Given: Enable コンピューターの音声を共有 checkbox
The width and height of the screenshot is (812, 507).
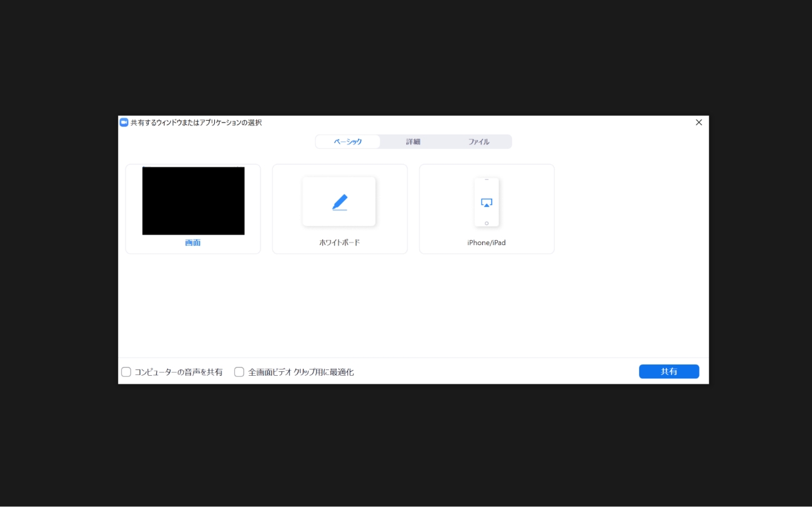Looking at the screenshot, I should 126,372.
